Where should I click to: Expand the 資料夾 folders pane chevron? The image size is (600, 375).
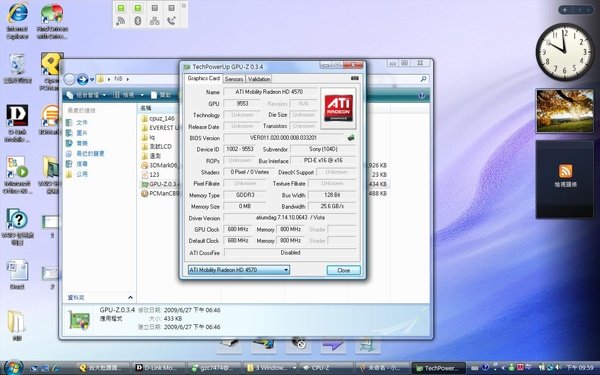click(130, 297)
